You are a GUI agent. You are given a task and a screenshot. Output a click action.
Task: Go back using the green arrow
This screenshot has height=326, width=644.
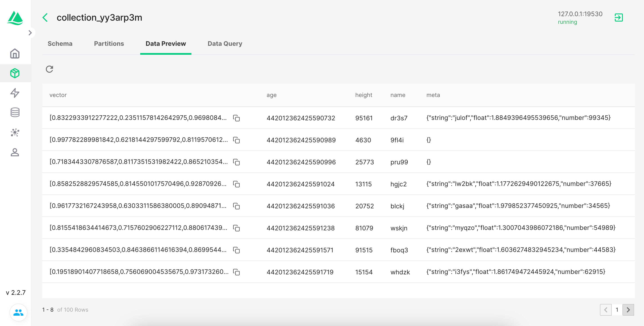click(45, 18)
